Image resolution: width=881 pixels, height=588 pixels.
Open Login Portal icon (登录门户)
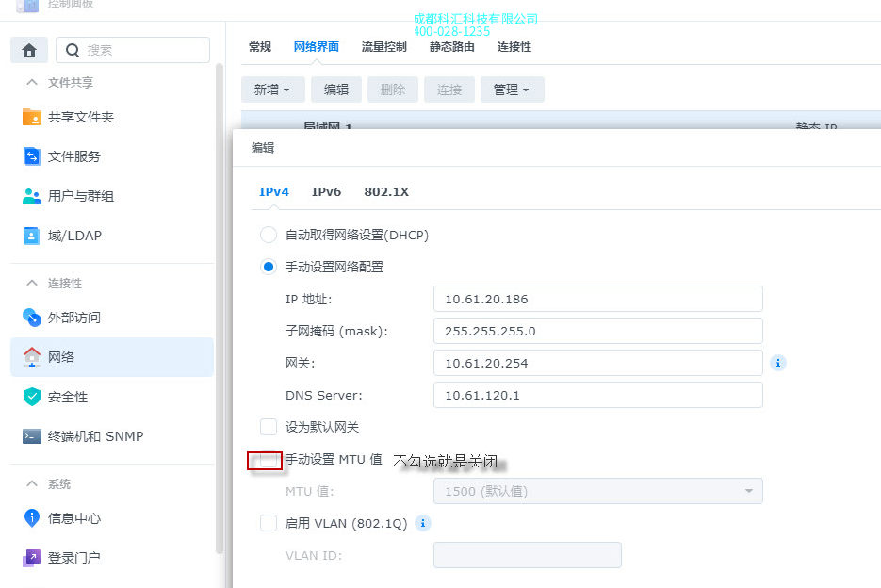pyautogui.click(x=31, y=558)
